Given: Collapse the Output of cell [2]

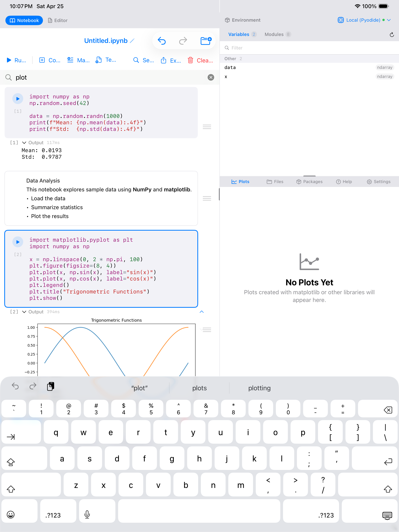Looking at the screenshot, I should [24, 312].
